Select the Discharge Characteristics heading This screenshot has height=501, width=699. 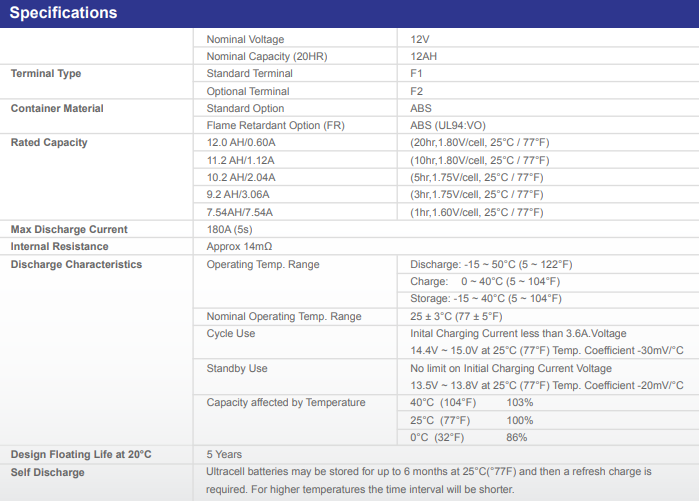(x=76, y=264)
